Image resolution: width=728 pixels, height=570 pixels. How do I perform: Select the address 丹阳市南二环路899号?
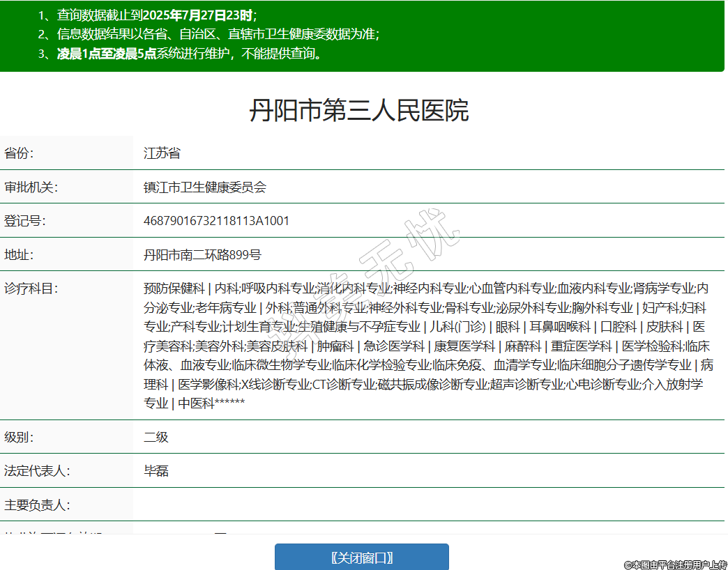pos(202,255)
